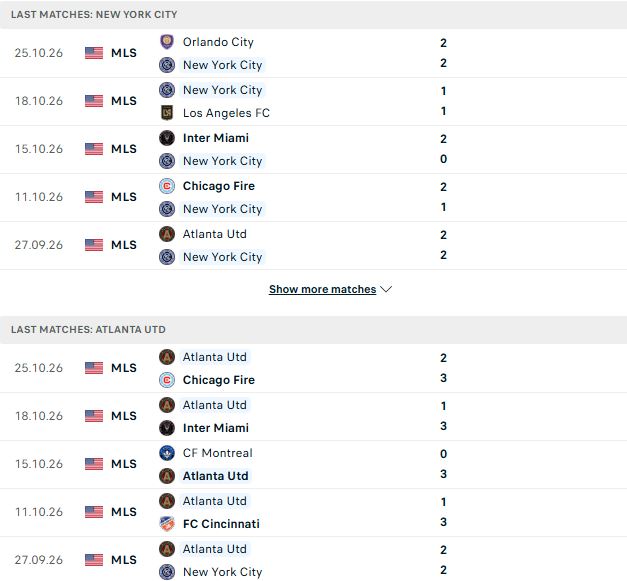Screen dimensions: 627x581
Task: Click the MLS label on the 18.10.26 Atlanta match
Action: tap(124, 416)
